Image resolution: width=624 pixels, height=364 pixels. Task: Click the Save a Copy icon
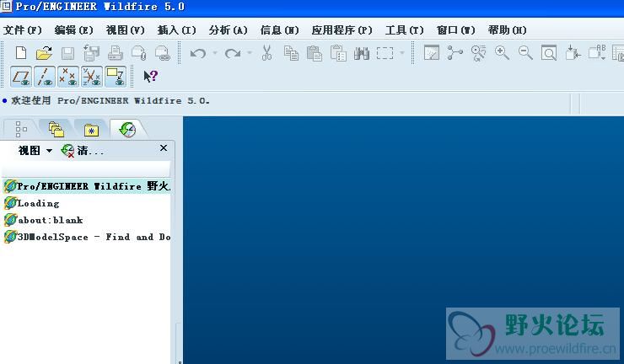point(91,53)
